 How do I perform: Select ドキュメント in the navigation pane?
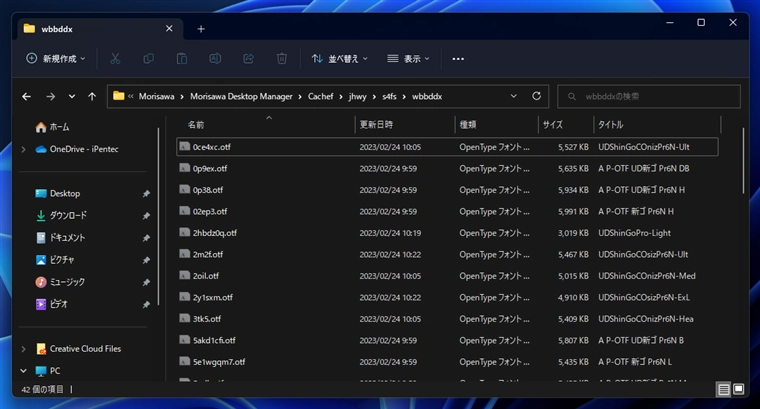click(x=62, y=237)
